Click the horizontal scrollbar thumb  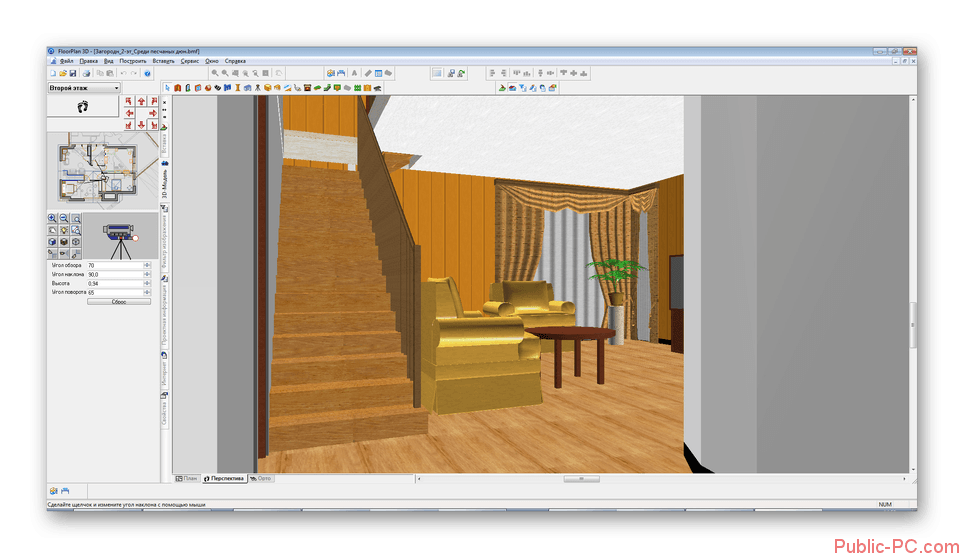point(581,478)
